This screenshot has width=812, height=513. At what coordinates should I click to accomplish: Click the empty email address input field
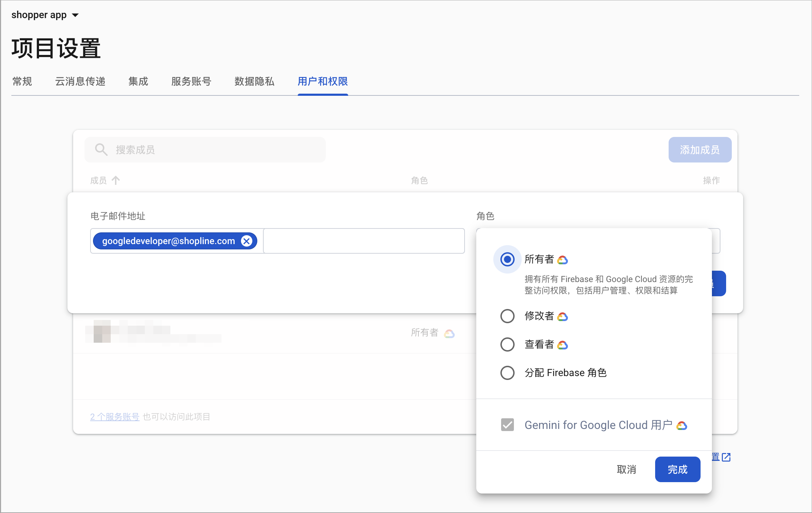point(364,241)
